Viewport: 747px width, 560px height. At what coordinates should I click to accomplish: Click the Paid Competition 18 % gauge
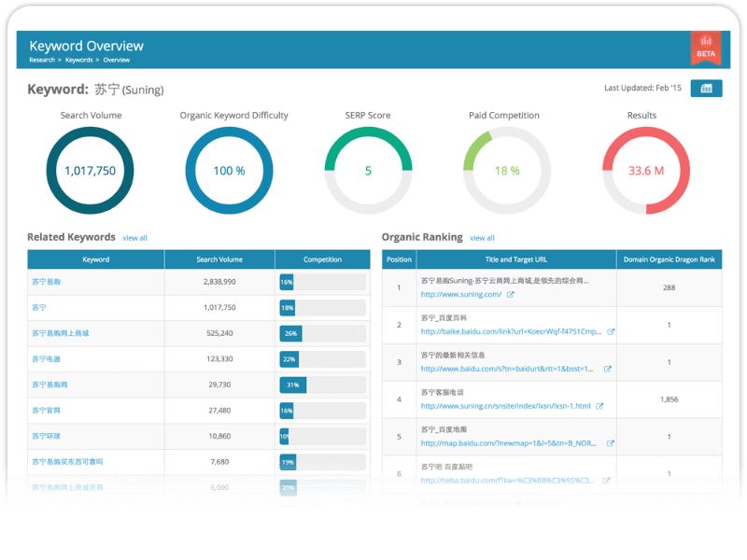point(507,171)
